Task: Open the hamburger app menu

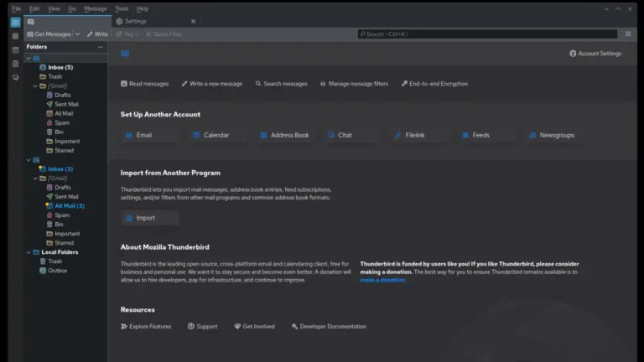Action: pyautogui.click(x=628, y=34)
